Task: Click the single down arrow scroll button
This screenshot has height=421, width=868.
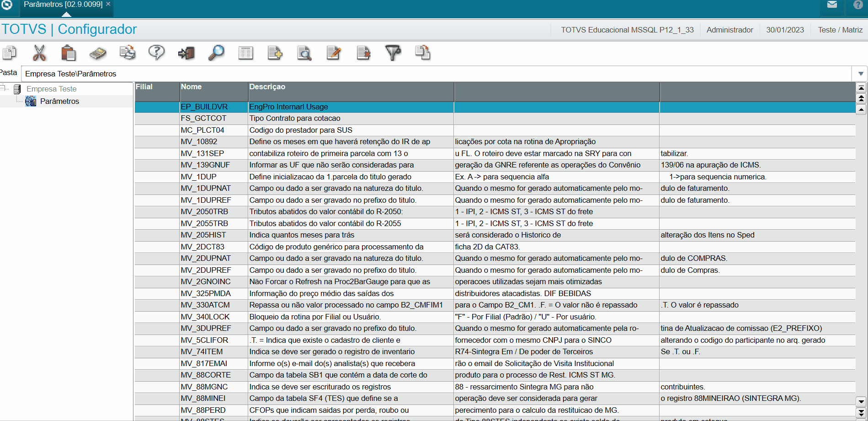Action: (861, 402)
